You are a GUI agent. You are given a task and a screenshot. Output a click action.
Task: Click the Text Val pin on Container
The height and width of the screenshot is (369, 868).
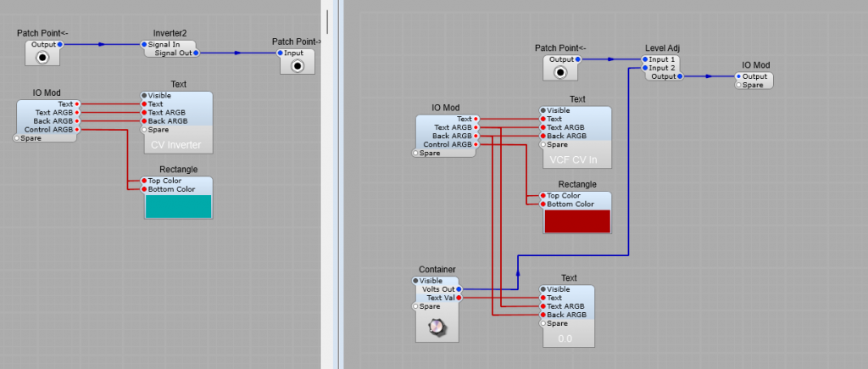(x=459, y=298)
